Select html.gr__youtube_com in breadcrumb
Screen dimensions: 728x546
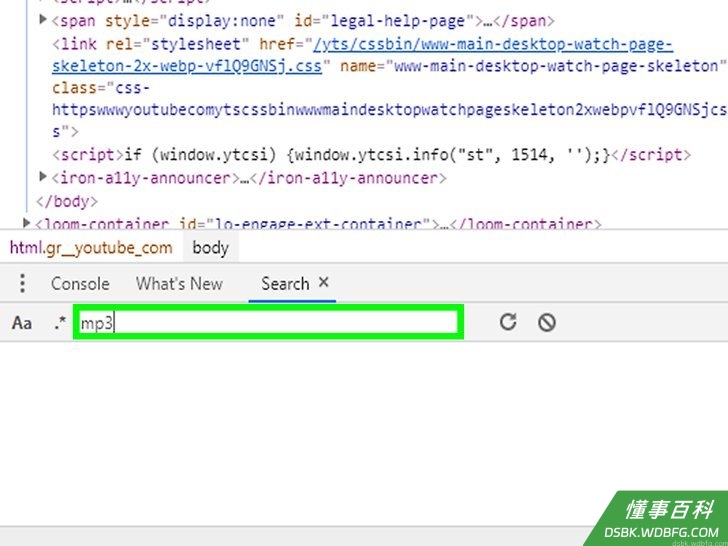[91, 248]
